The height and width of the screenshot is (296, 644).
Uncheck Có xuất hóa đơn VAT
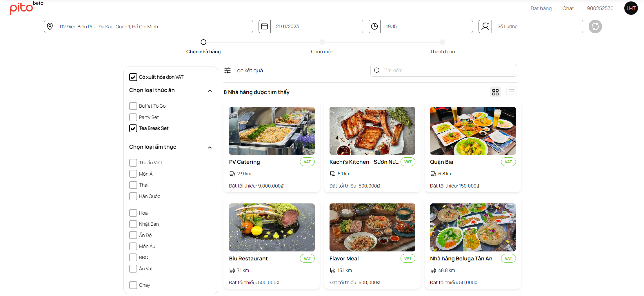point(133,77)
